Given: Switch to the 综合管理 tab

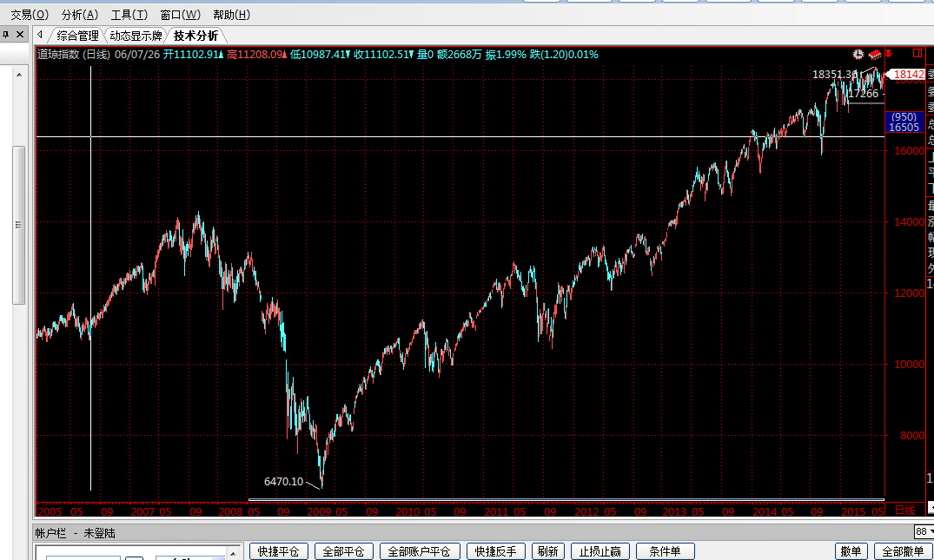Looking at the screenshot, I should tap(77, 36).
